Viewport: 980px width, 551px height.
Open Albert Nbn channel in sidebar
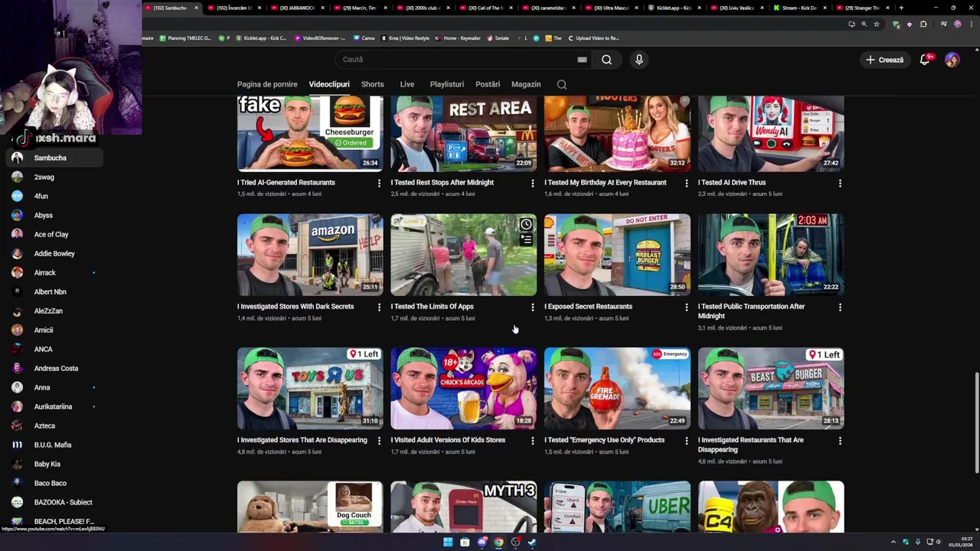[54, 292]
